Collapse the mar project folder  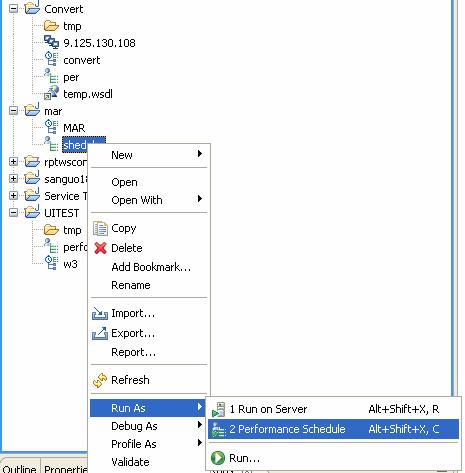point(13,111)
